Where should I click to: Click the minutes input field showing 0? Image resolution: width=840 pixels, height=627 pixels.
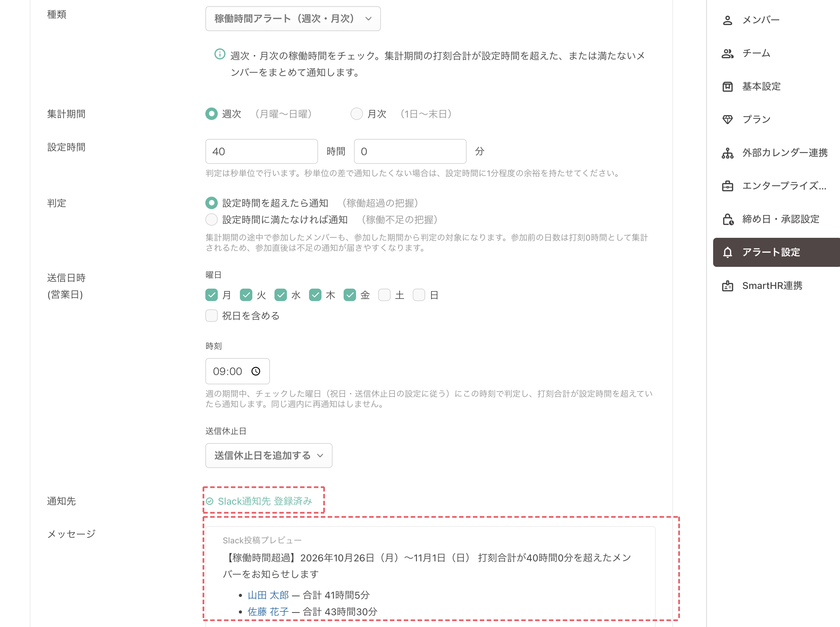coord(410,151)
